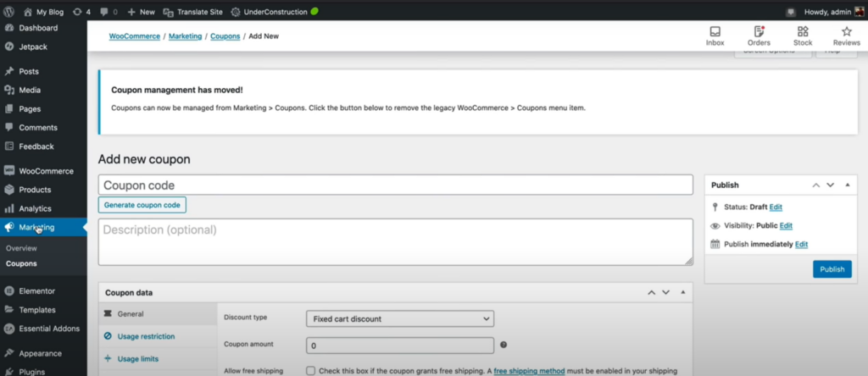Click the Feedback sidebar icon
The height and width of the screenshot is (376, 868).
point(8,147)
